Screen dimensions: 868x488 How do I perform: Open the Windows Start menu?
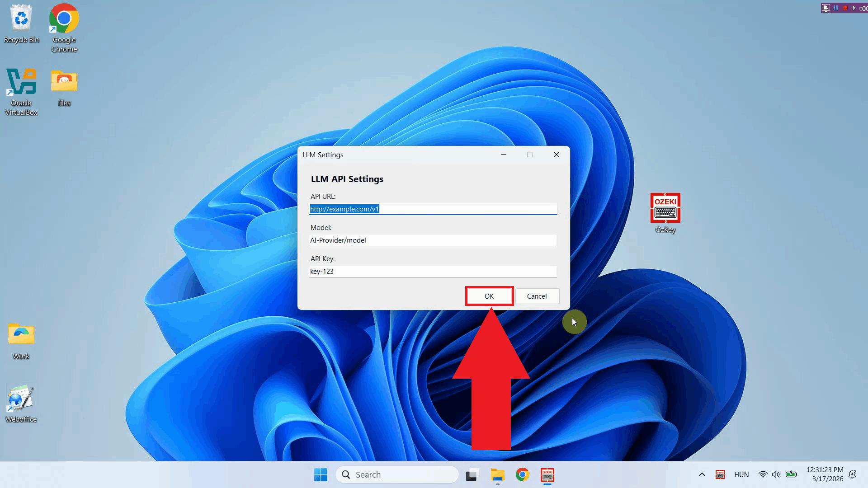[x=321, y=474]
